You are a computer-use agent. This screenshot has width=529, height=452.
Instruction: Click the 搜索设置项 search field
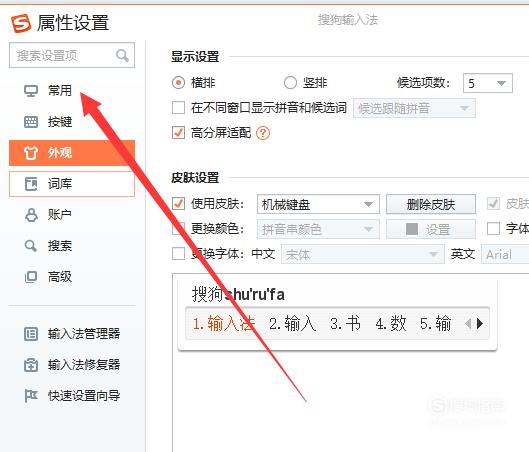72,55
